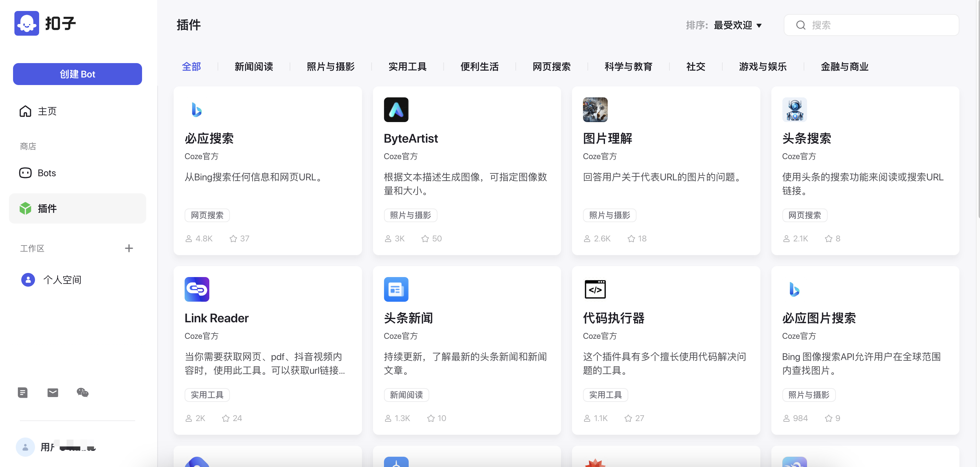Toggle the star on ByteArtist card
980x467 pixels.
[x=425, y=238]
